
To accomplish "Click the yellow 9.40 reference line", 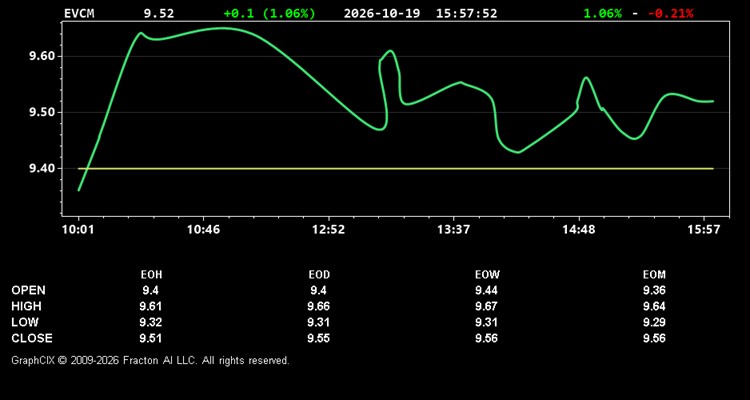I will 396,168.
